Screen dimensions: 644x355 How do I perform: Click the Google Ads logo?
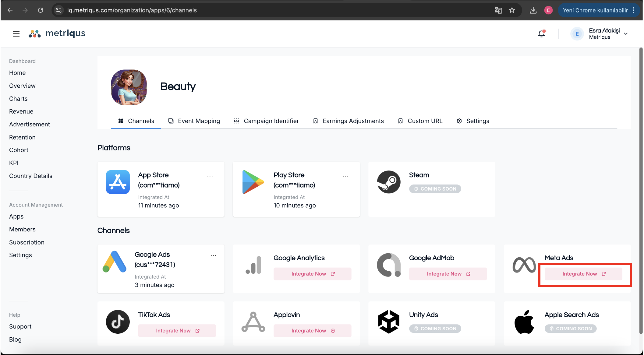(115, 262)
